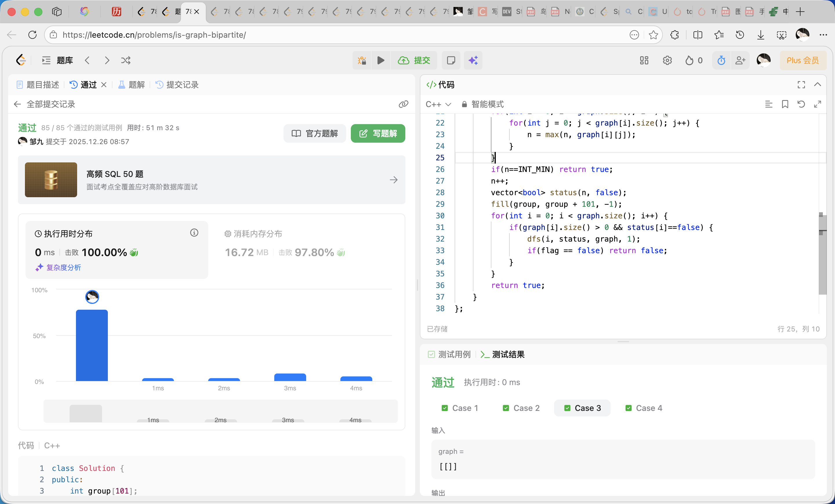Select the Case 3 test case
Screen dimensions: 835x504
pos(582,408)
